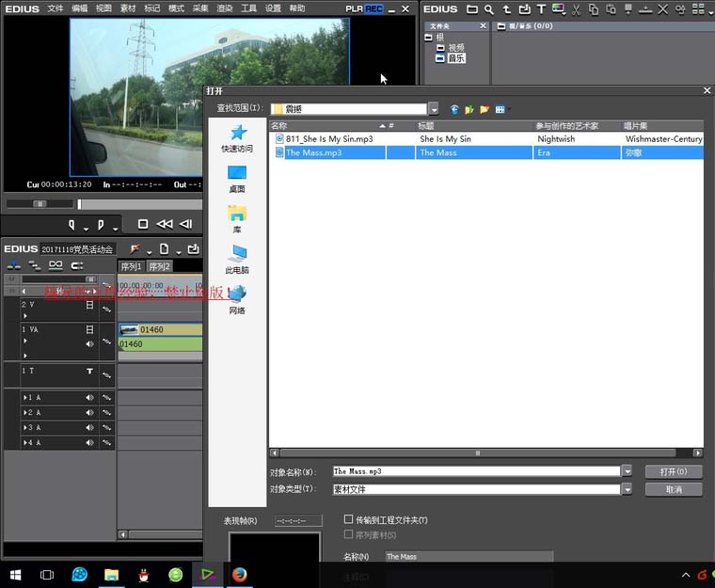Mute audio on the 1 VA track
715x588 pixels.
click(90, 344)
